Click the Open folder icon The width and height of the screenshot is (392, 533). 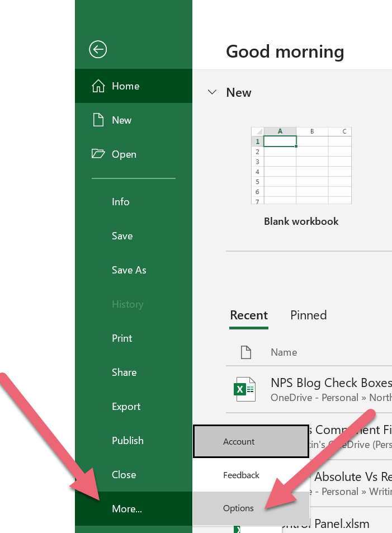(x=98, y=154)
